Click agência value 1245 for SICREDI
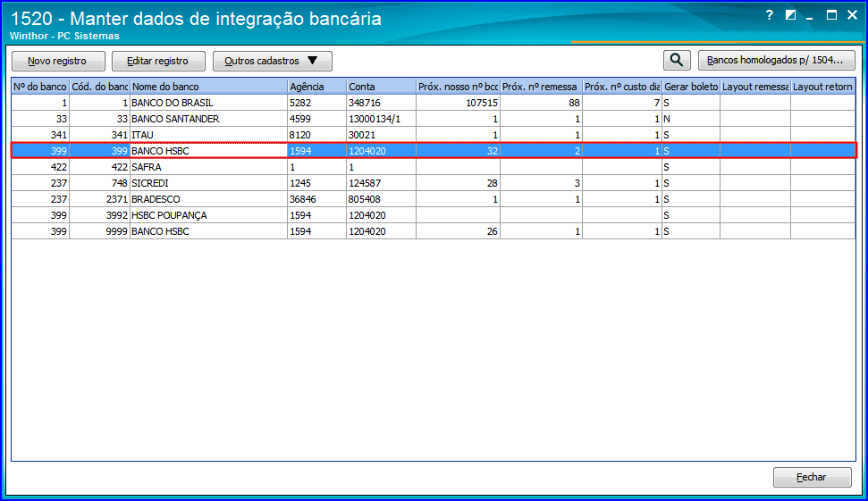868x501 pixels. [x=300, y=183]
